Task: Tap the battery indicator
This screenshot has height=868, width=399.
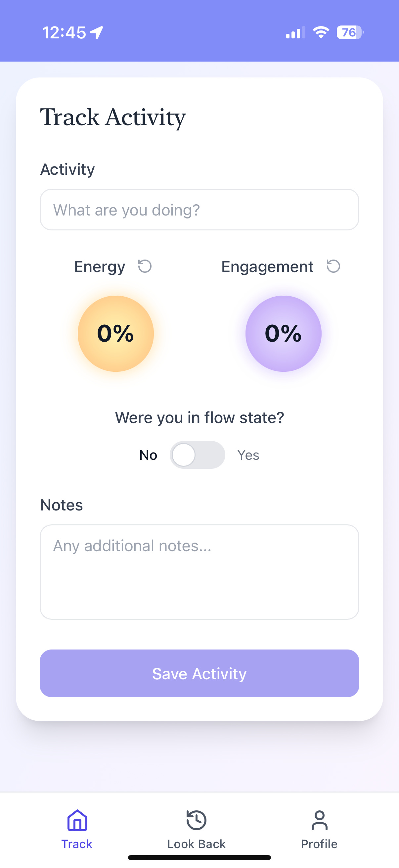Action: (x=350, y=32)
